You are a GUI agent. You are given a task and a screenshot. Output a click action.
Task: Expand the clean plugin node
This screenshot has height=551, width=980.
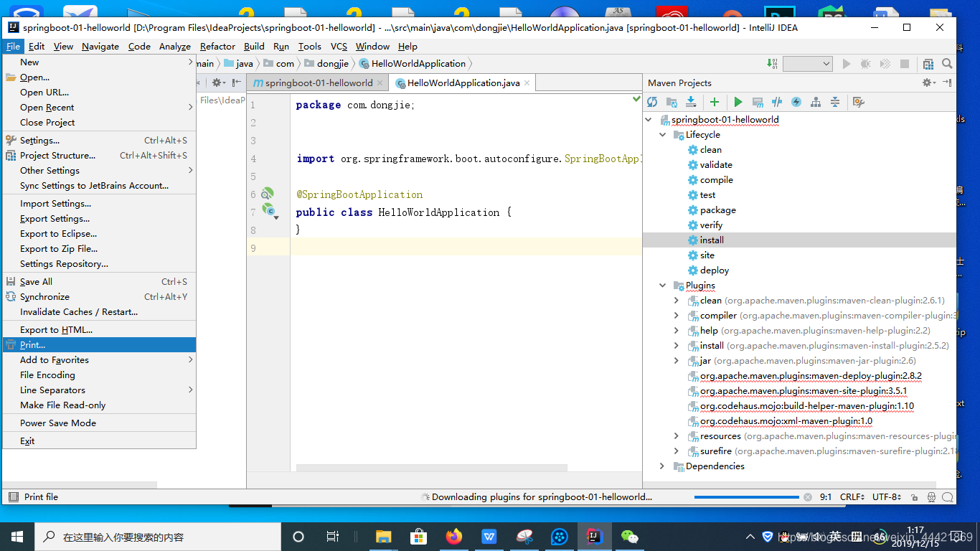pos(677,300)
